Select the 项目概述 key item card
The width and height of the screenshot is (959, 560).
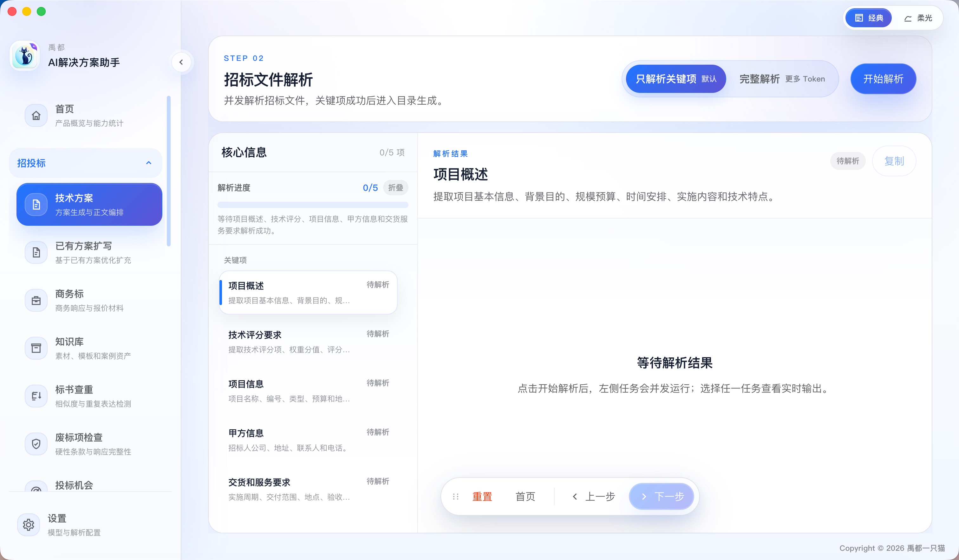308,293
